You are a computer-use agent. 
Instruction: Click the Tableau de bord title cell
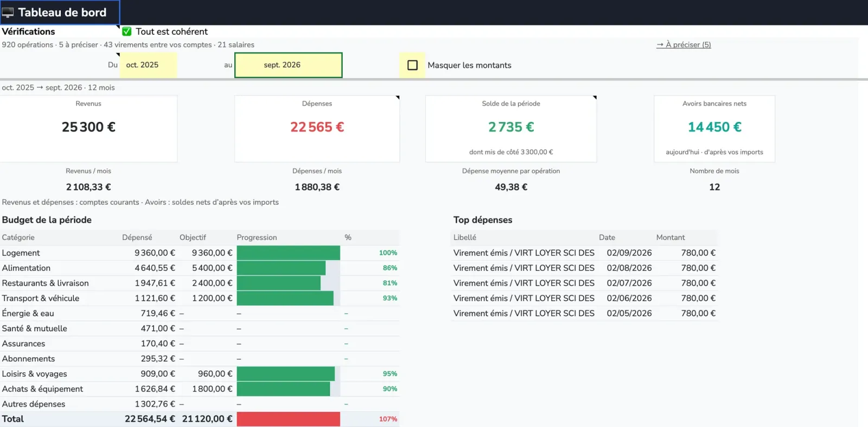(x=60, y=12)
